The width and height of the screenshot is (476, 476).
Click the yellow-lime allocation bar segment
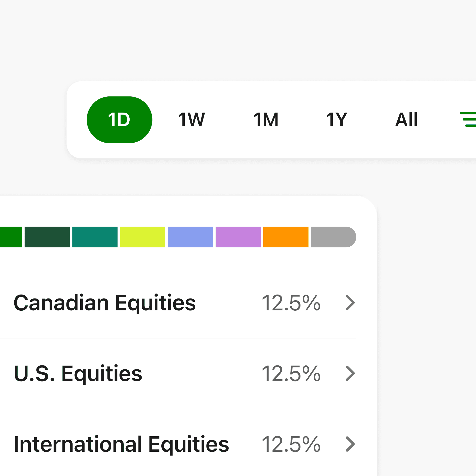click(x=143, y=237)
